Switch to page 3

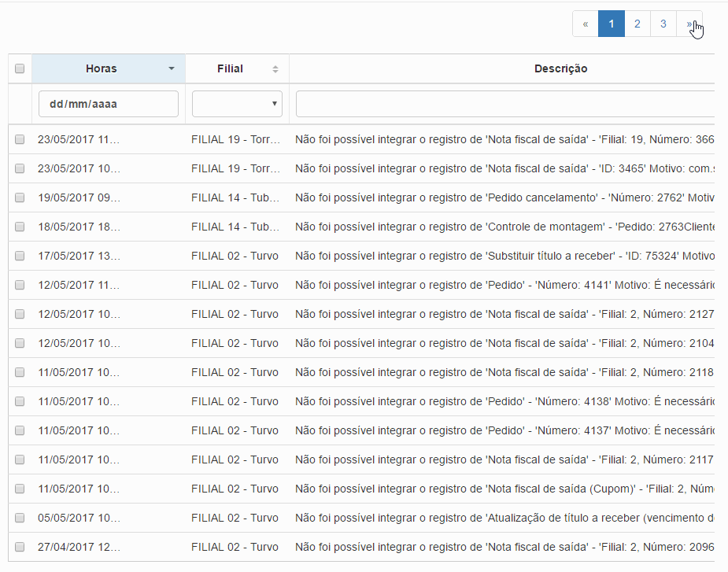pyautogui.click(x=663, y=24)
